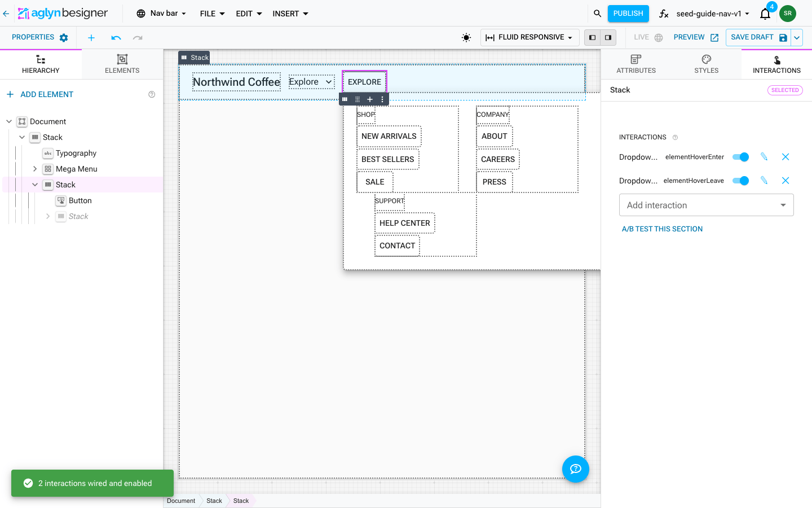
Task: Toggle the elementHoverEnter interaction switch
Action: coord(741,157)
